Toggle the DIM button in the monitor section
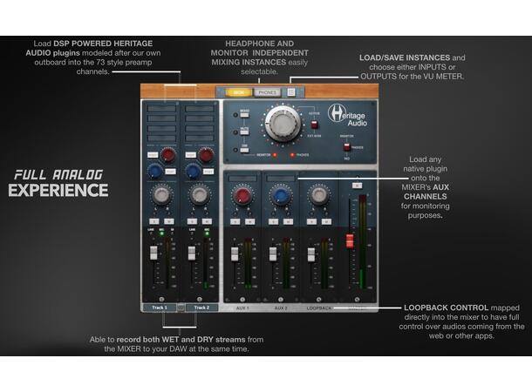532x392 pixels. (x=244, y=150)
